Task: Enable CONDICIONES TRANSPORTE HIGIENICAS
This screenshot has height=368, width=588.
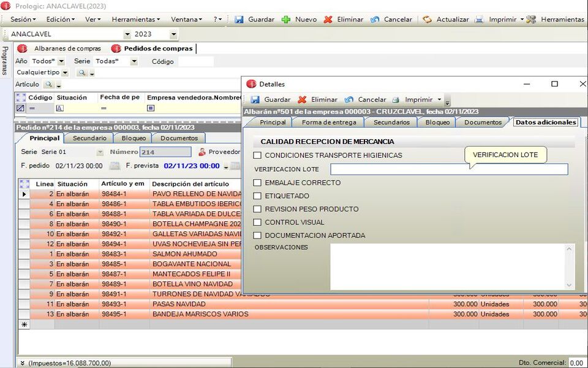Action: pos(257,155)
